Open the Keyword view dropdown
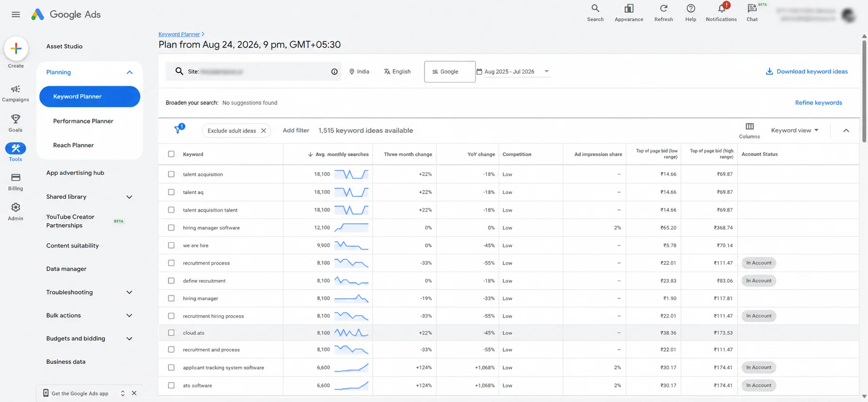 [795, 130]
